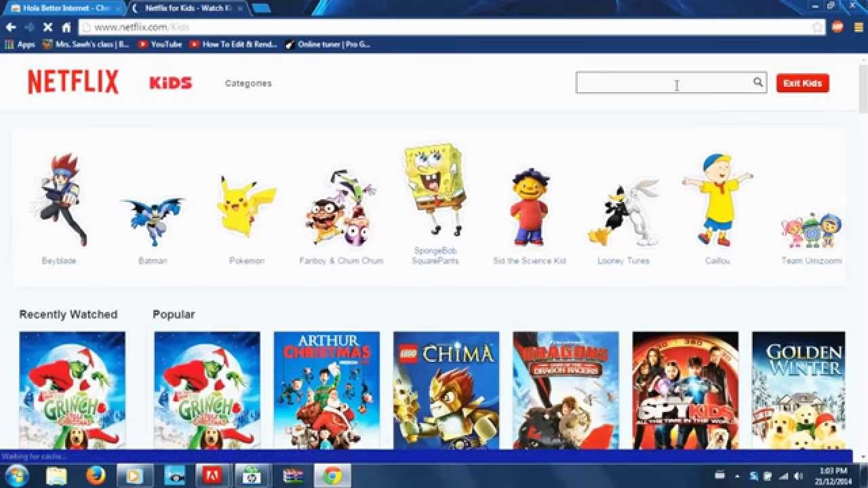Click the Netflix search field

click(x=671, y=83)
